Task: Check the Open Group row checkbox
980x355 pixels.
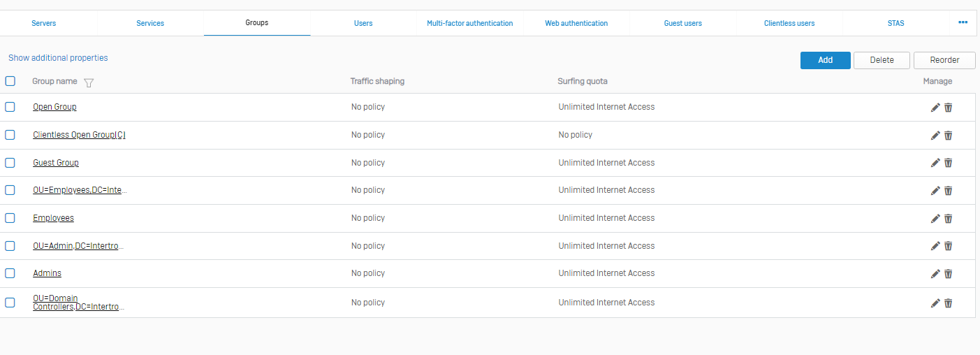Action: pyautogui.click(x=10, y=107)
